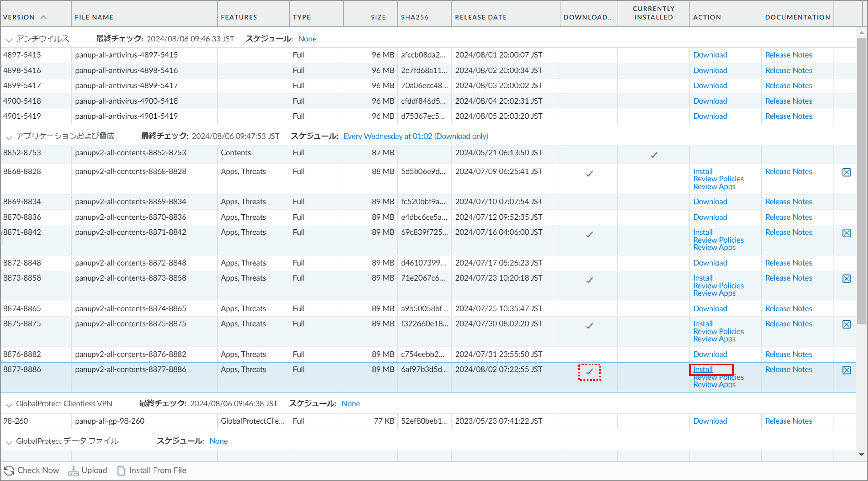Collapse the GlobalProtect Clientless VPN section
The width and height of the screenshot is (868, 481).
pyautogui.click(x=9, y=405)
